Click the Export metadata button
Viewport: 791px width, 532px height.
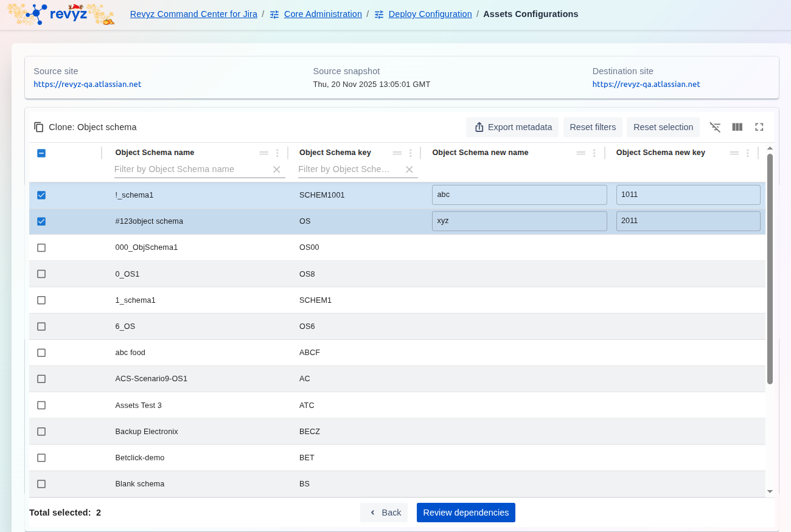coord(512,127)
